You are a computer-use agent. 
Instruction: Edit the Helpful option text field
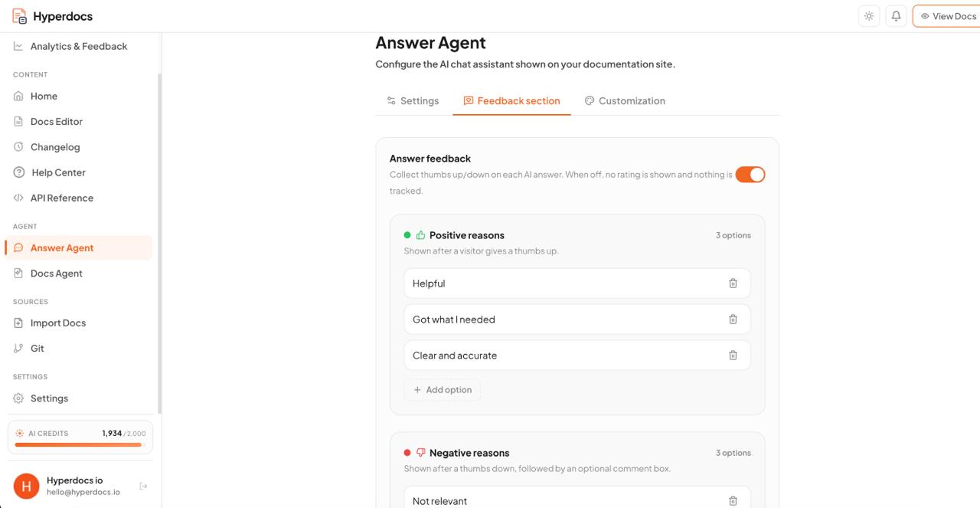pos(577,283)
